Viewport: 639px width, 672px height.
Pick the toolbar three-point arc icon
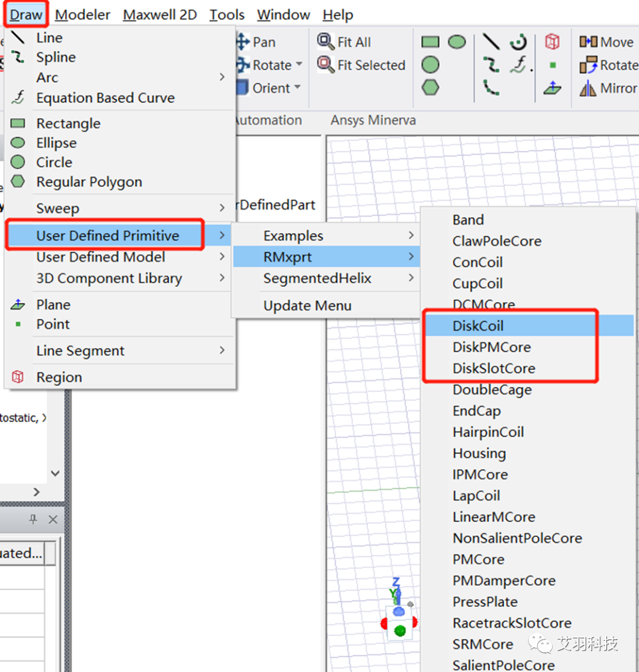[491, 88]
